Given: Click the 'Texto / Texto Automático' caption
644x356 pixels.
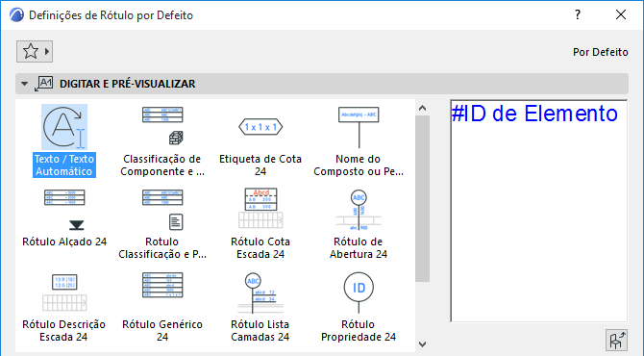Looking at the screenshot, I should (64, 165).
